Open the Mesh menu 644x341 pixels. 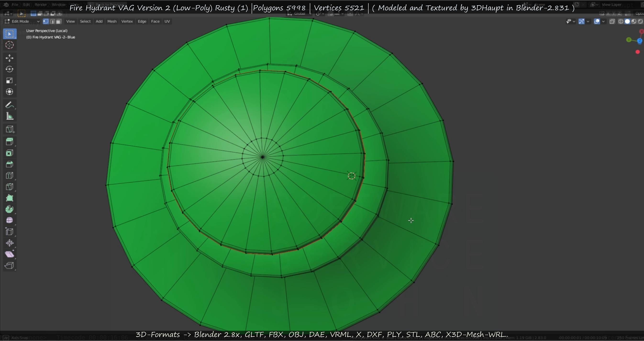(112, 22)
